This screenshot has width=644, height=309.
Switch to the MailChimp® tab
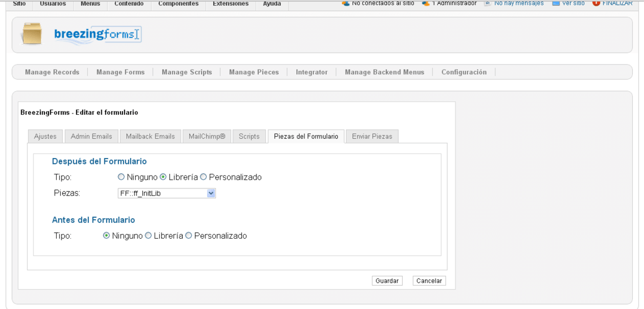[x=207, y=136]
